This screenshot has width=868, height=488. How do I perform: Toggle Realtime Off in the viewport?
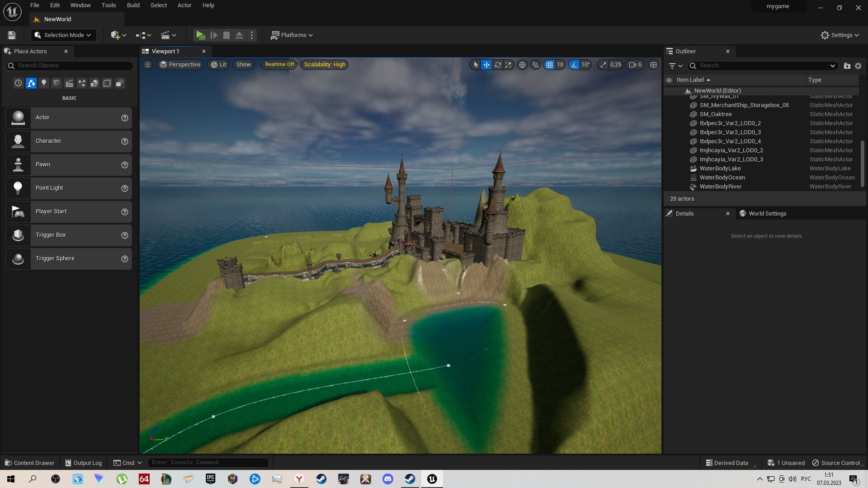(279, 65)
